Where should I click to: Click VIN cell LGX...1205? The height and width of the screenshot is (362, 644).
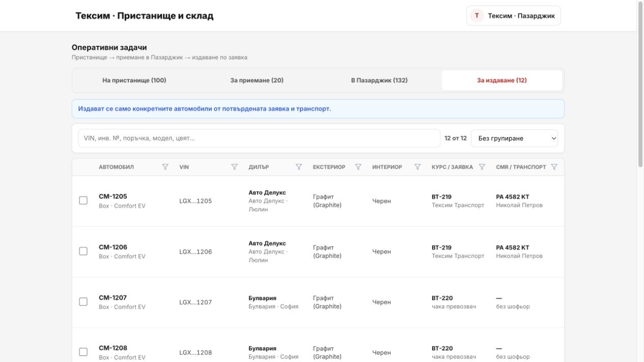pyautogui.click(x=195, y=201)
